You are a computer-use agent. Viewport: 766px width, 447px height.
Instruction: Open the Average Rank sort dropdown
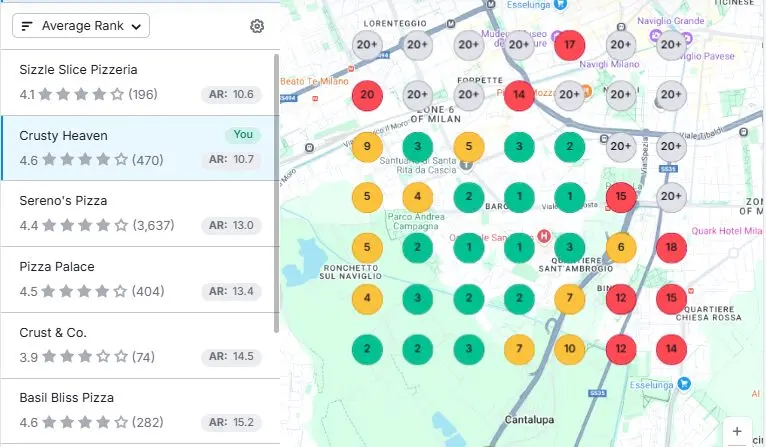coord(81,26)
